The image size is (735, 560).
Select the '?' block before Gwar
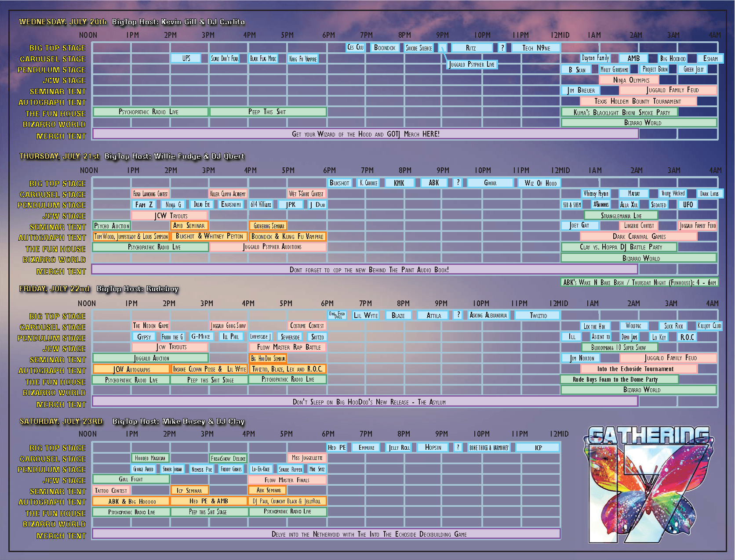(x=458, y=183)
